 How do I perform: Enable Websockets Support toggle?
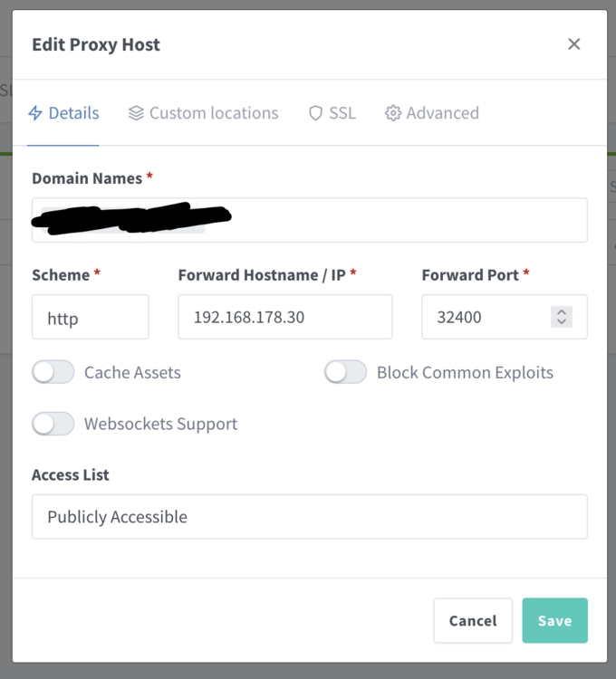point(53,424)
